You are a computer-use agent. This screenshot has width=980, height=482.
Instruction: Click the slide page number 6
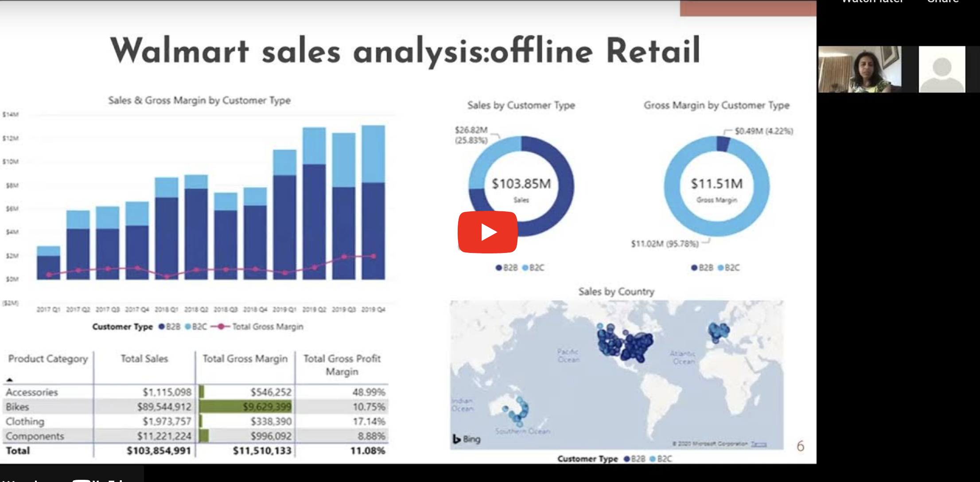[800, 446]
